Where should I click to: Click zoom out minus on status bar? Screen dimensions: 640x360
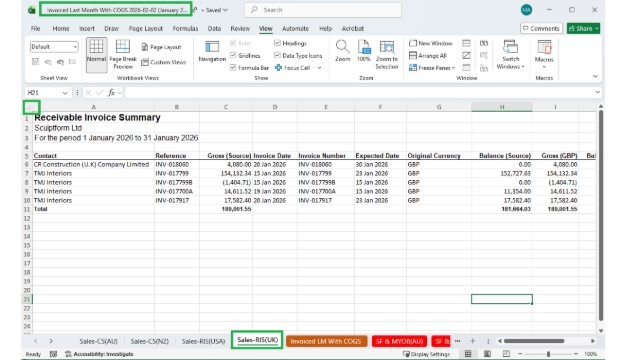[520, 354]
